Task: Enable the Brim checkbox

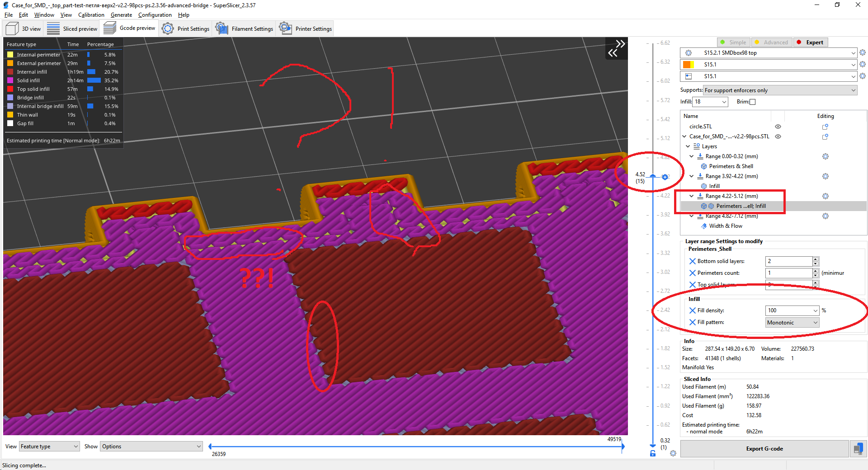Action: point(752,102)
